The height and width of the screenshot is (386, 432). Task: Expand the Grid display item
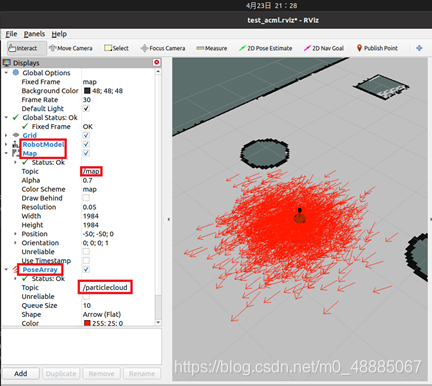pos(6,135)
